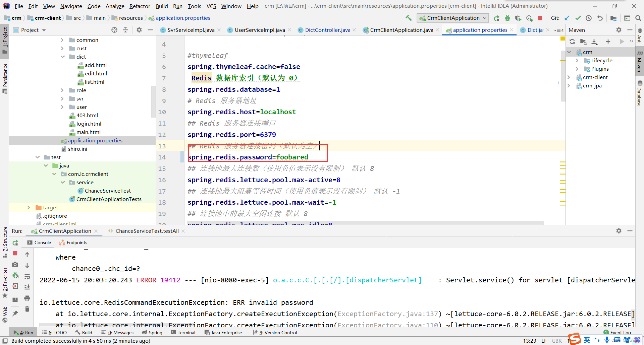The image size is (644, 345).
Task: Pin the Run tab with the pin icon
Action: [15, 313]
